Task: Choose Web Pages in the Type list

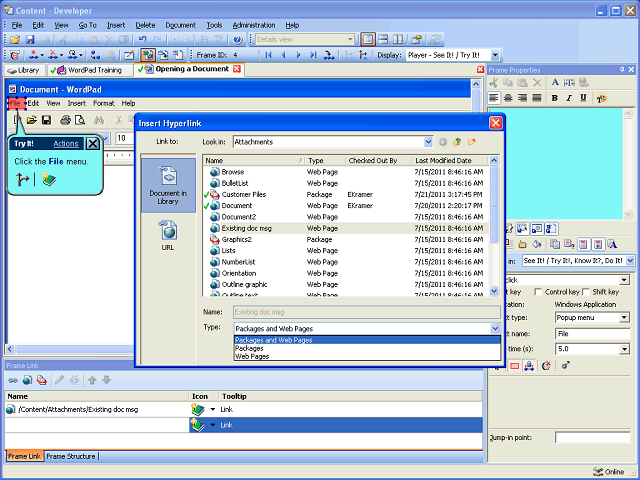Action: 252,356
